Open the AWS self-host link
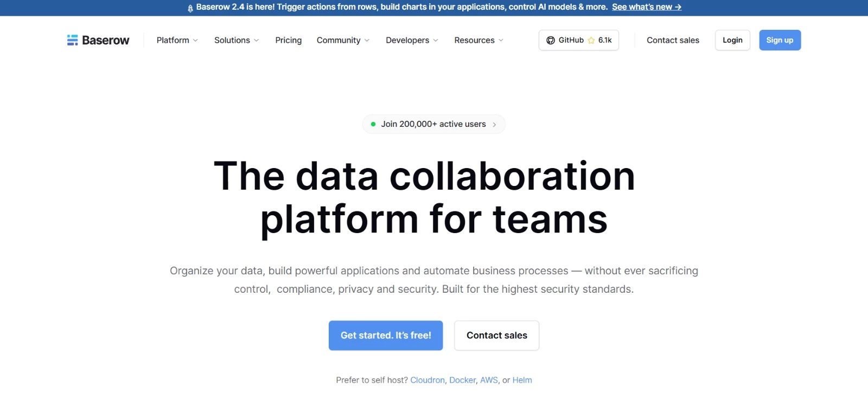 click(489, 380)
